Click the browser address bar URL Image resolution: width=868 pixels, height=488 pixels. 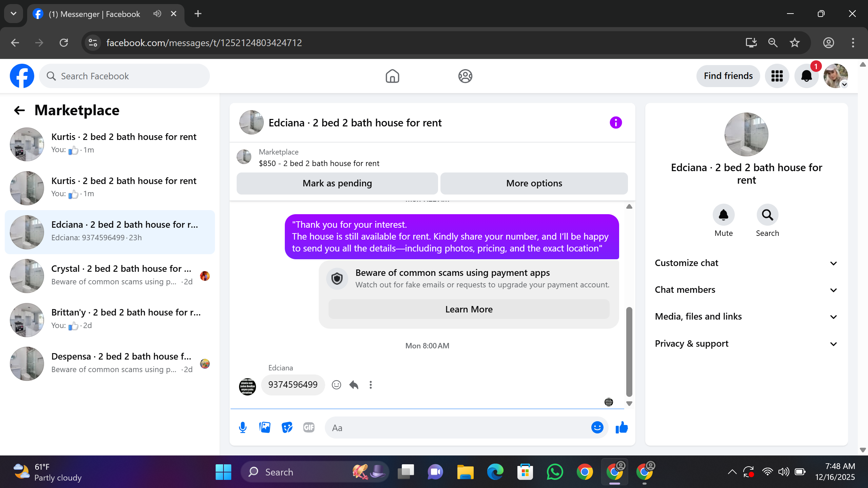[x=204, y=43]
